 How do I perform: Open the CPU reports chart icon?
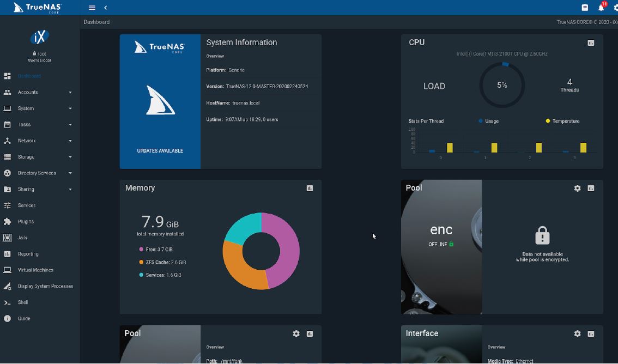(590, 43)
